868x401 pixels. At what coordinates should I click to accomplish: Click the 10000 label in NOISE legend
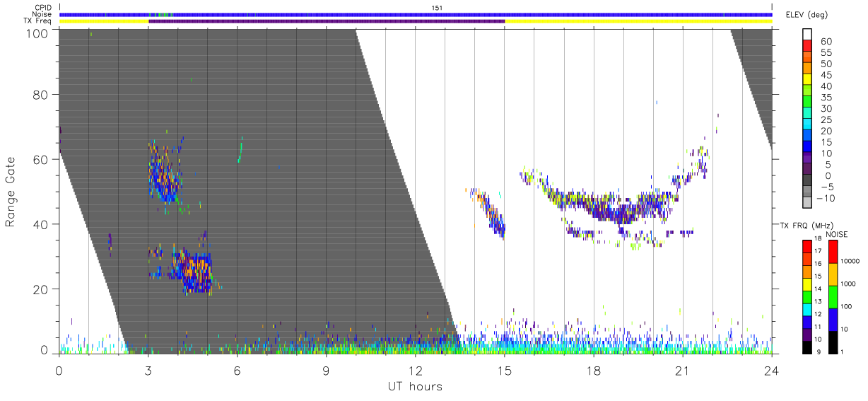pos(851,262)
